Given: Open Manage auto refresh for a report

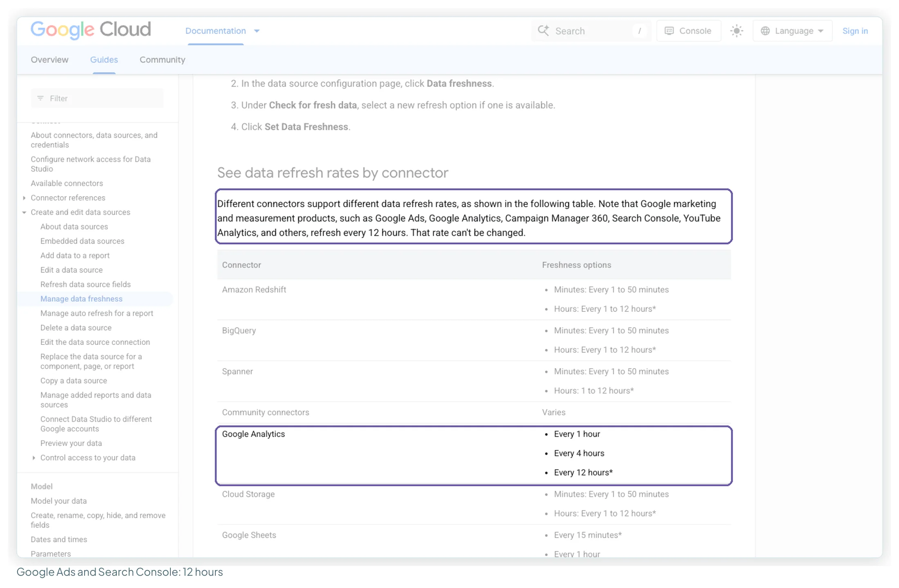Looking at the screenshot, I should tap(96, 313).
